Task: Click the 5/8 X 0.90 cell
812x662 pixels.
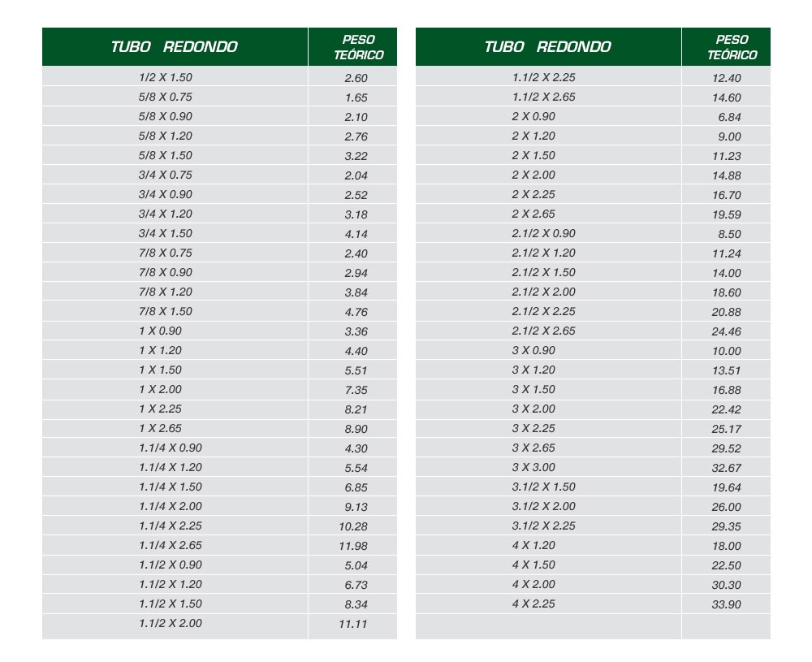Action: coord(165,116)
